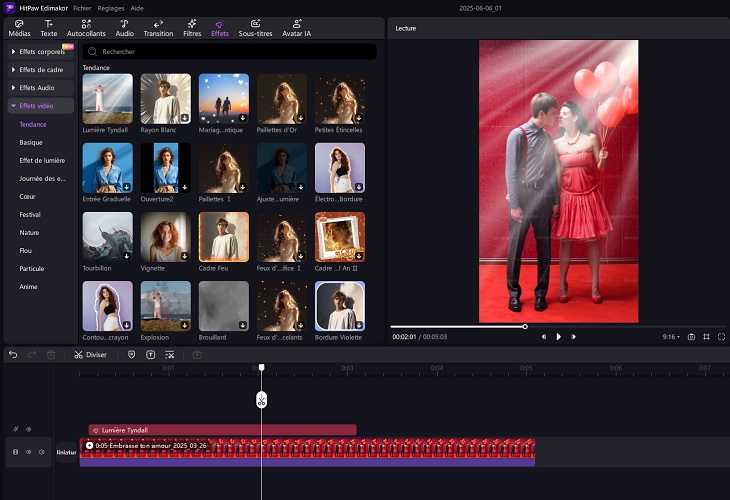Download the Petites Étincelles effect

coord(359,118)
